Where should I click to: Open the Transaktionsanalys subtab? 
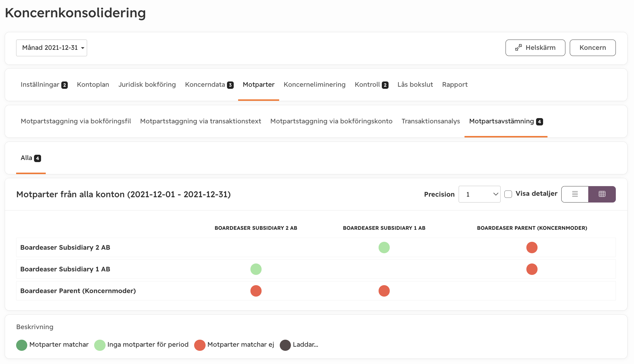tap(431, 121)
